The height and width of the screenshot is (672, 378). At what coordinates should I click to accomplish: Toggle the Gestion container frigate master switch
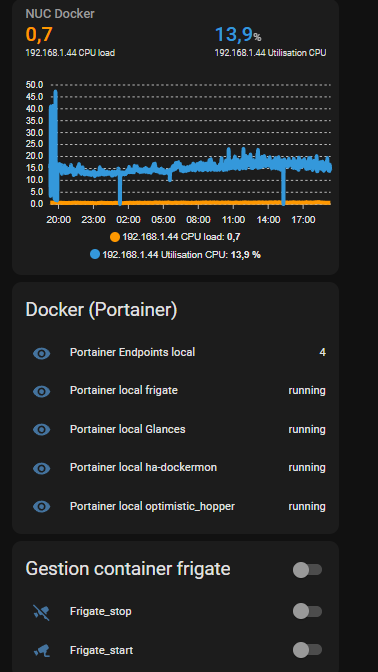307,570
